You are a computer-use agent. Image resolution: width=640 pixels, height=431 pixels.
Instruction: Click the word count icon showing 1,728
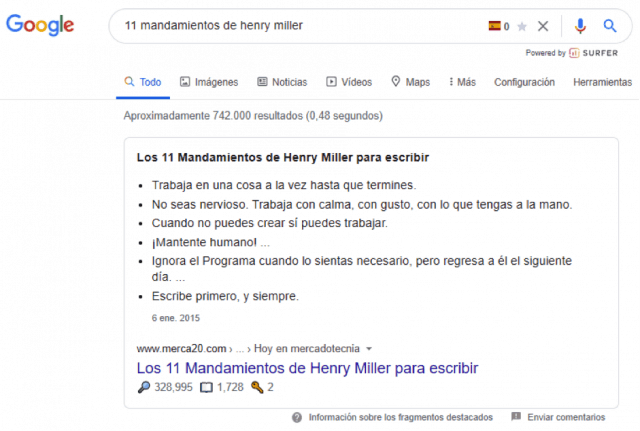pos(208,387)
